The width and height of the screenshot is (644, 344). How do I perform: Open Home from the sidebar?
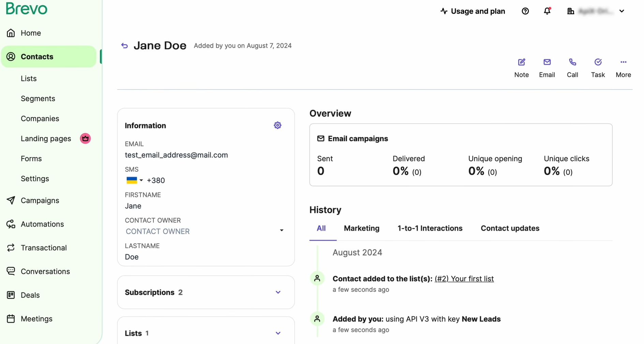pos(31,33)
